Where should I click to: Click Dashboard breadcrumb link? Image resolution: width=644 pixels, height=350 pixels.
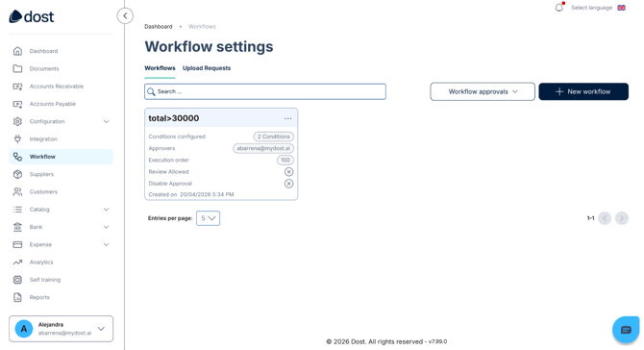point(159,27)
